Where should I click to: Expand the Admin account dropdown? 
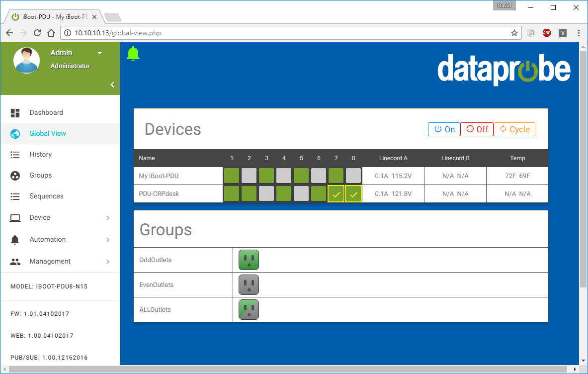[x=100, y=52]
